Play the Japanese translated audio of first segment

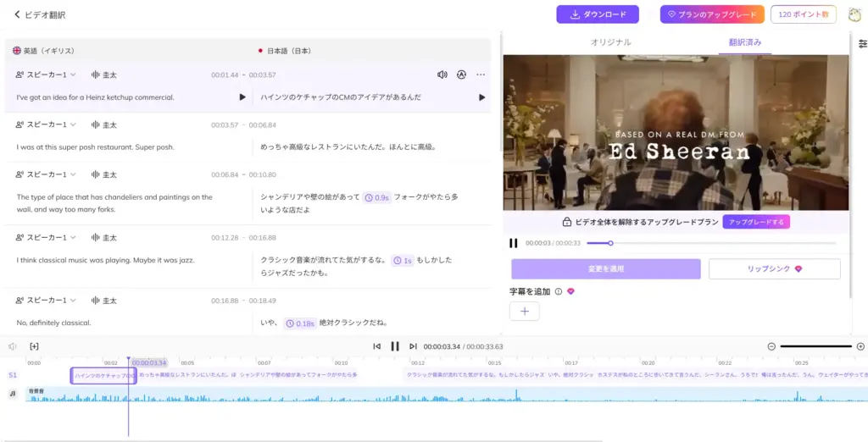pos(481,97)
